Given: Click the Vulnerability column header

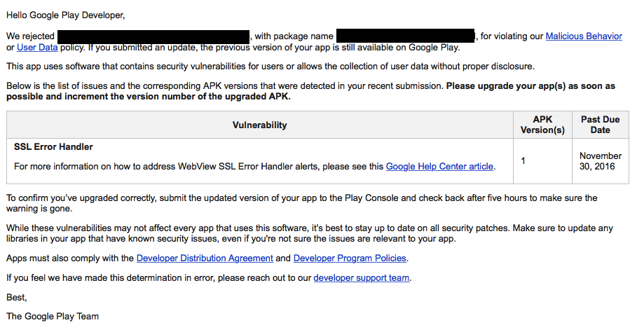Looking at the screenshot, I should pyautogui.click(x=259, y=125).
